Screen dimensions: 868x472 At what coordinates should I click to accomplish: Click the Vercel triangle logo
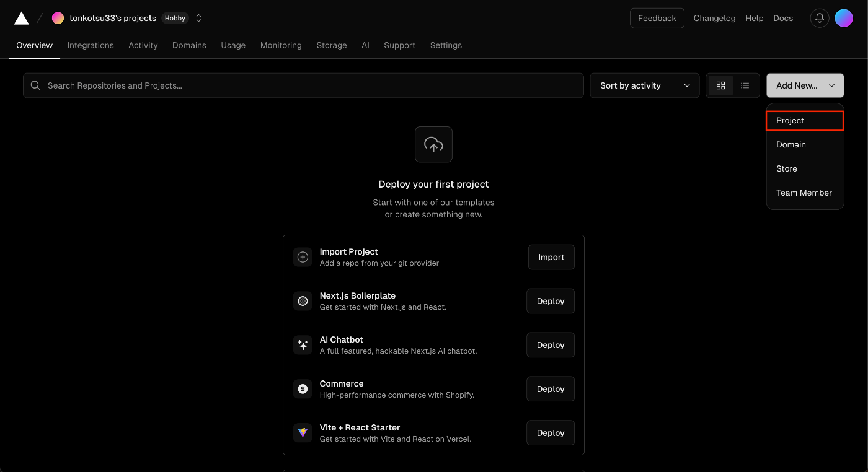pyautogui.click(x=22, y=18)
